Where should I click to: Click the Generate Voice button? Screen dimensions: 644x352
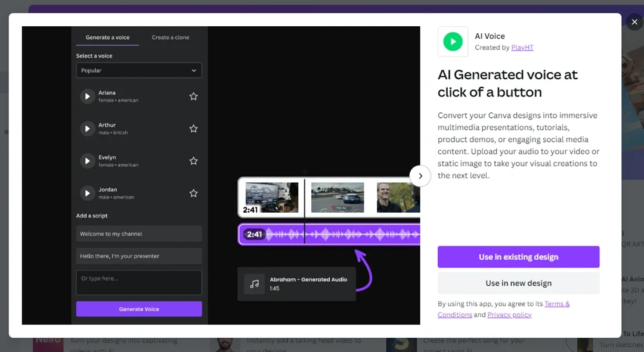click(139, 309)
